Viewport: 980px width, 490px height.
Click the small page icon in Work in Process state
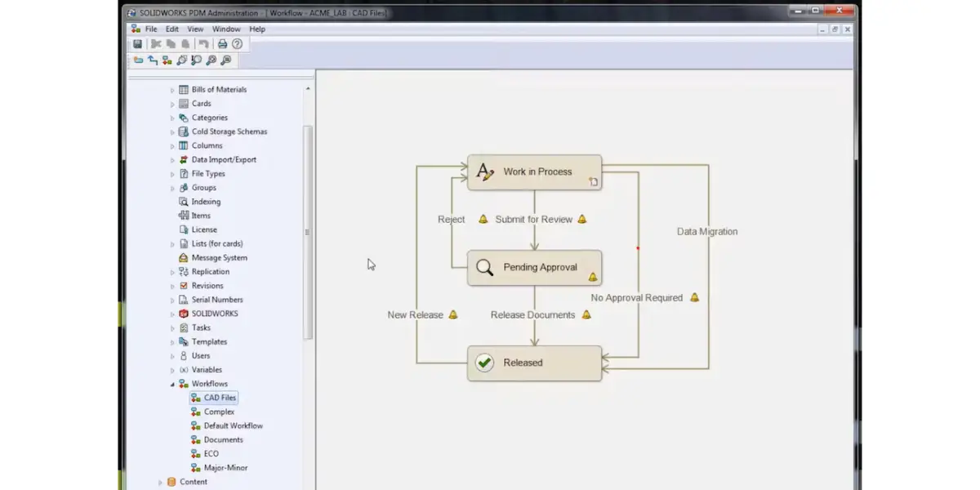594,182
